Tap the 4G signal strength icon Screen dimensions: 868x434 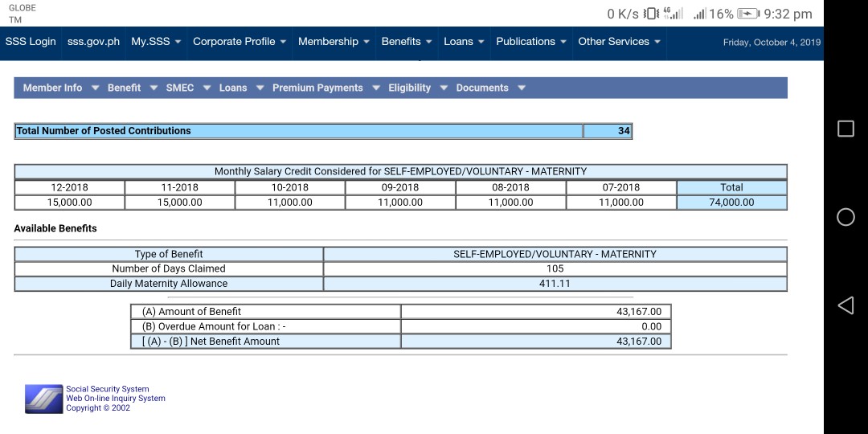point(673,14)
